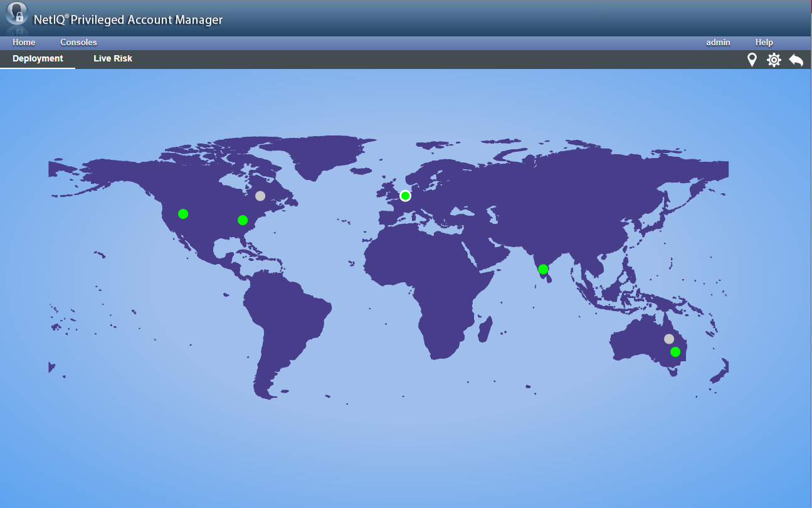Select the gray marker in eastern Canada
Screen dimensions: 812x508
click(x=260, y=196)
